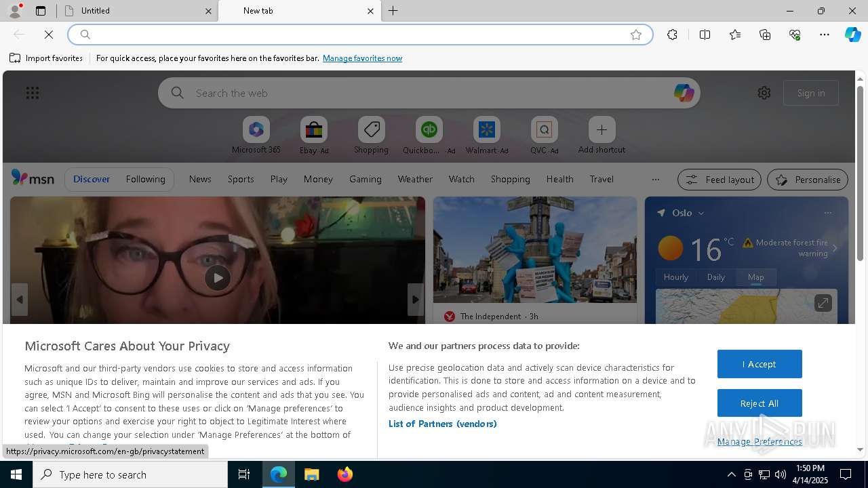Open a new tab with plus button
Viewport: 868px width, 488px height.
pyautogui.click(x=393, y=11)
